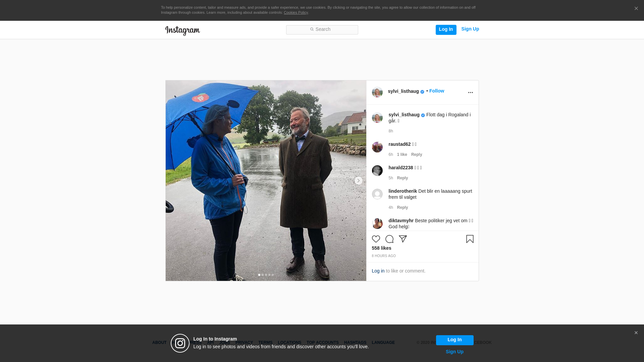
Task: Click the comment speech bubble icon
Action: (x=389, y=239)
